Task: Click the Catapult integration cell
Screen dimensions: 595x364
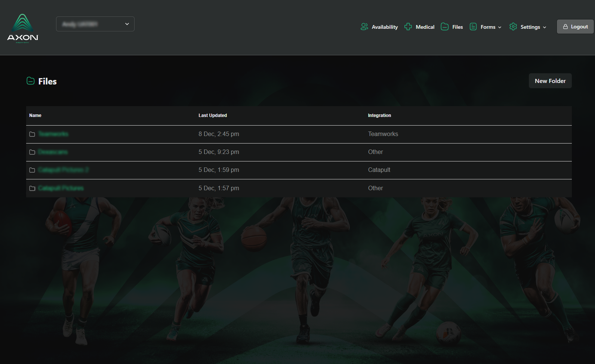Action: click(379, 170)
